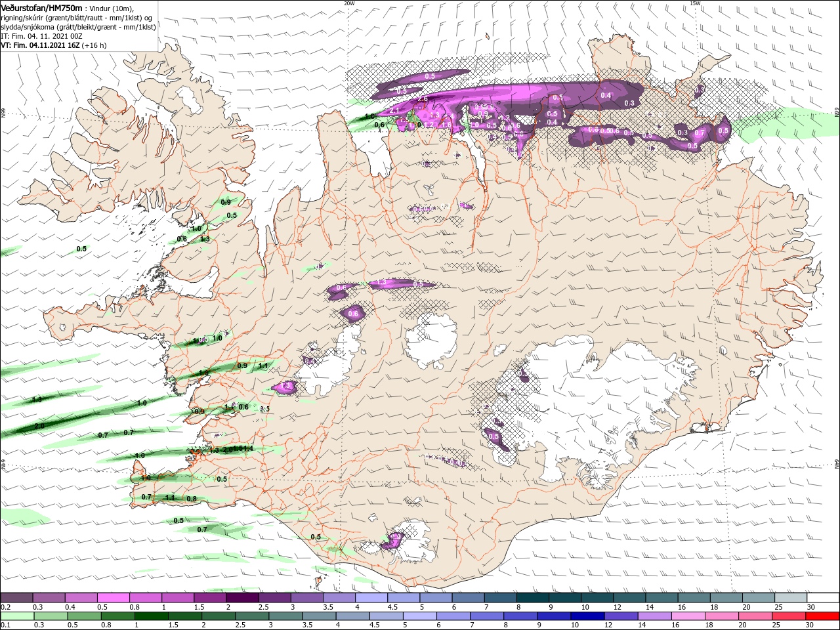Click the 2.0 rainfall value in western sea band

point(39,426)
